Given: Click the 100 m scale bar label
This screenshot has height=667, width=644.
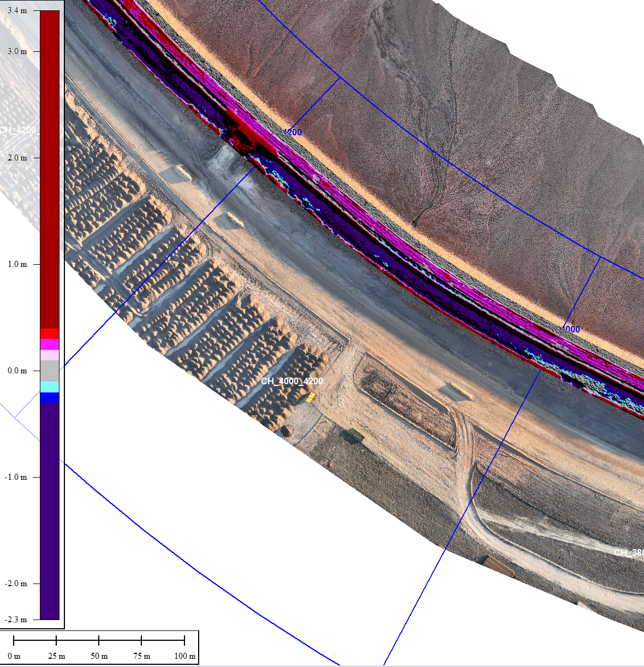Looking at the screenshot, I should (x=185, y=656).
